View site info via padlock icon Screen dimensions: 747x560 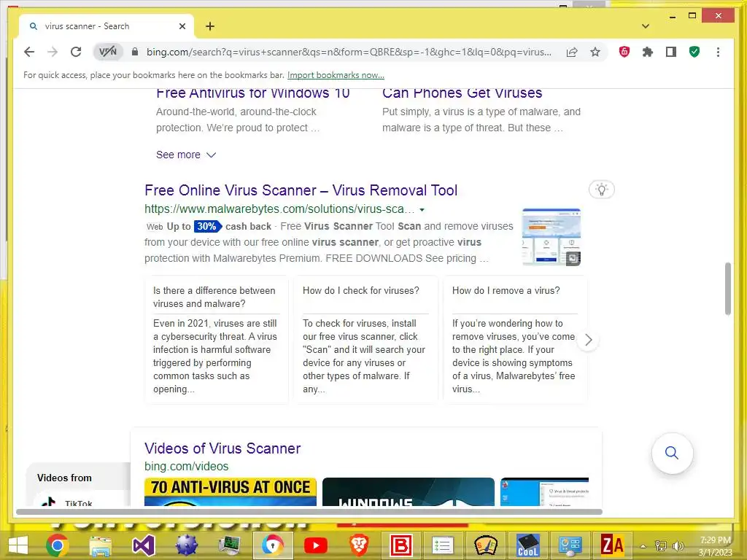(135, 52)
